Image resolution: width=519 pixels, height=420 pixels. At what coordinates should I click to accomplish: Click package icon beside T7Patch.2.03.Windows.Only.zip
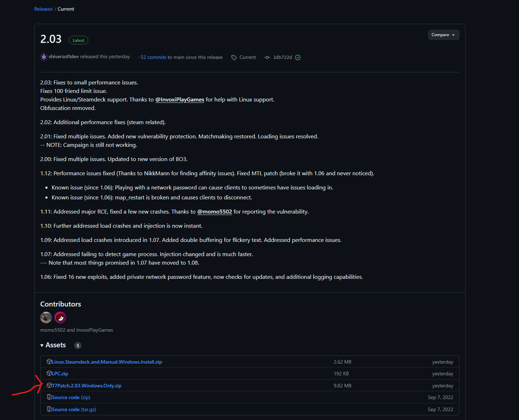[x=49, y=385]
